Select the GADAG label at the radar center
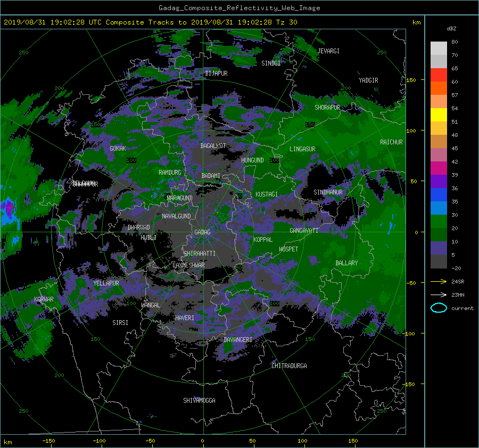479x448 pixels. [x=202, y=232]
